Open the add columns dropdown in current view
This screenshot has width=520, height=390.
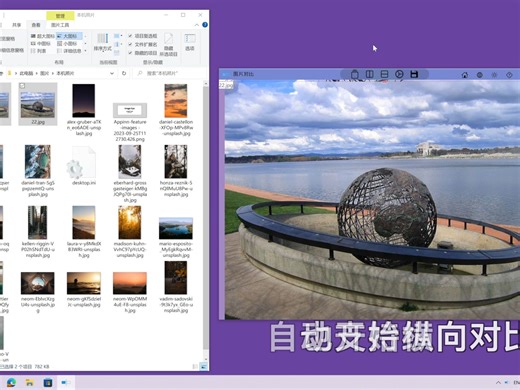(x=118, y=44)
